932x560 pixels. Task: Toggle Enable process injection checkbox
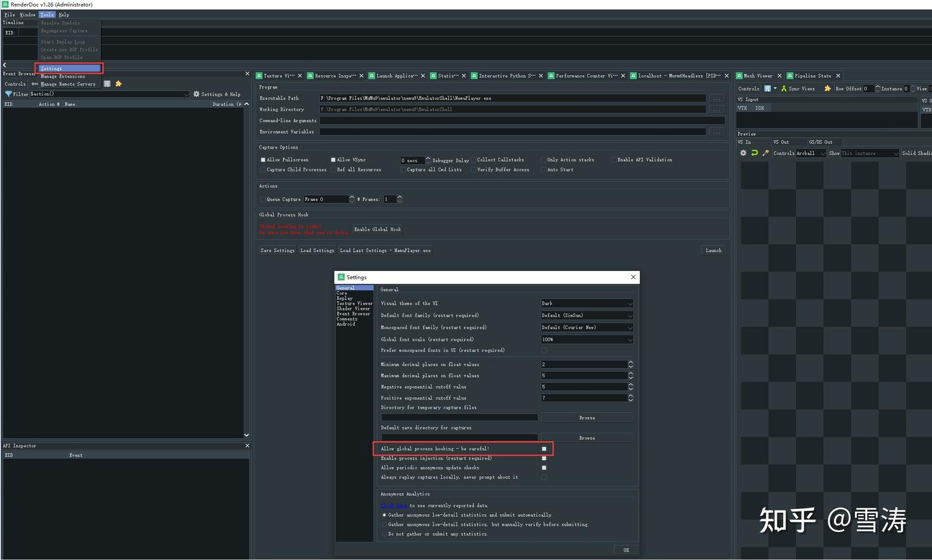click(544, 458)
